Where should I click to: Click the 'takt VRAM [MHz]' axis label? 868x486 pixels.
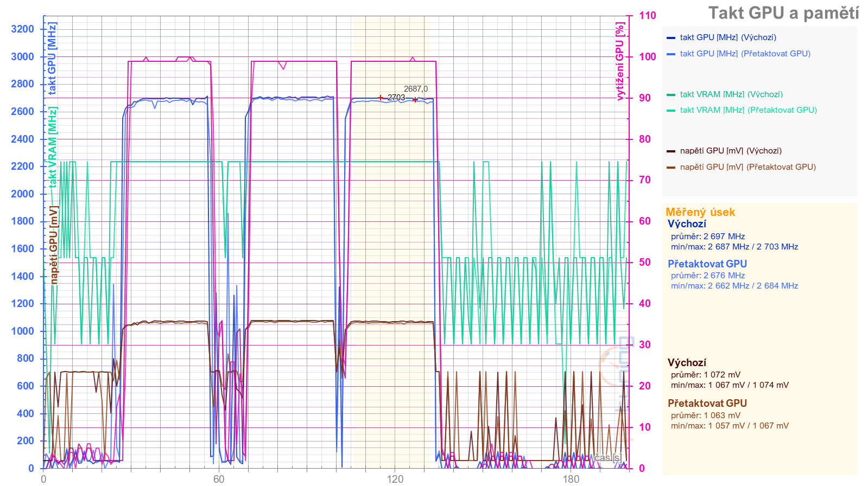[52, 147]
